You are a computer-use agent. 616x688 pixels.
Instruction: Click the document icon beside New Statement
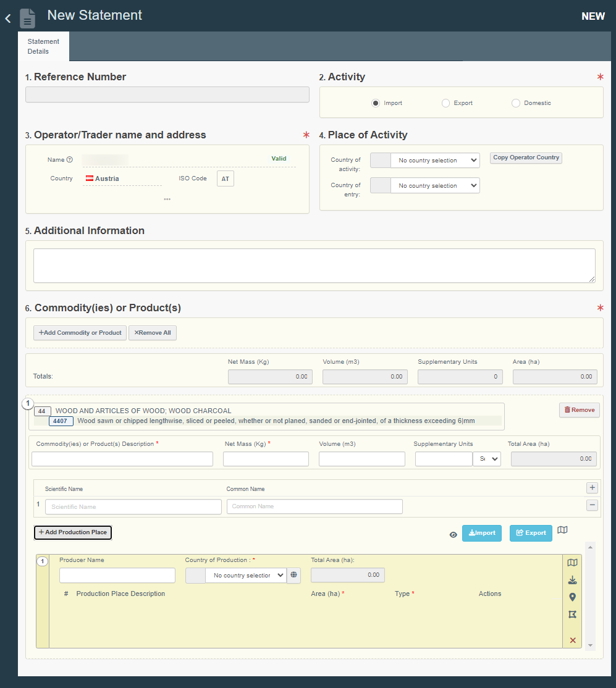click(x=27, y=19)
